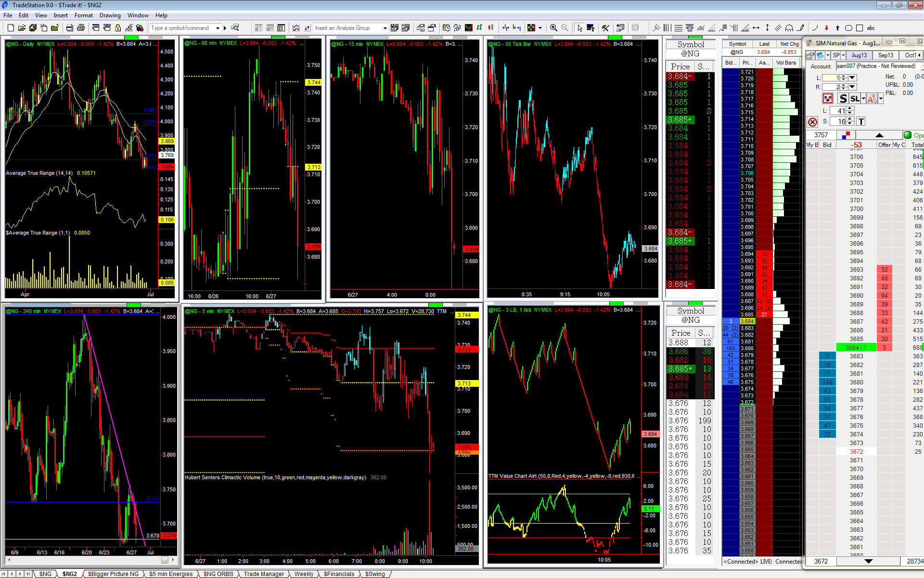Click the 3684 / 1 green price cell
Image resolution: width=924 pixels, height=578 pixels.
856,348
